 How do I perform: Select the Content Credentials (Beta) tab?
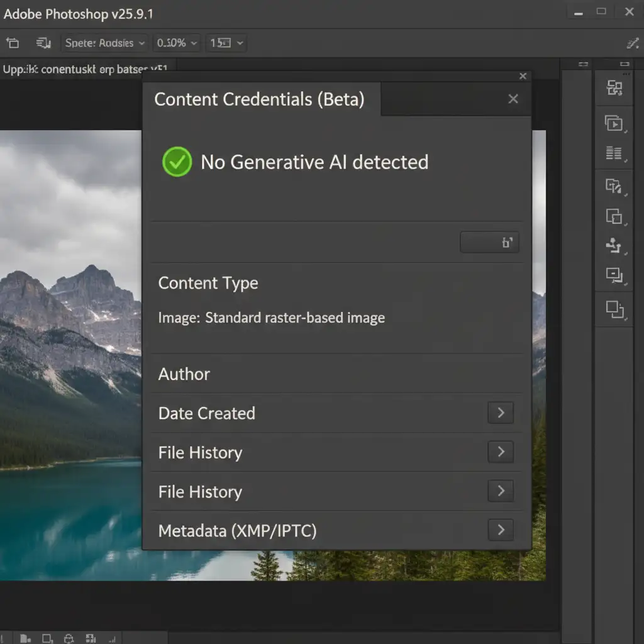click(x=259, y=99)
